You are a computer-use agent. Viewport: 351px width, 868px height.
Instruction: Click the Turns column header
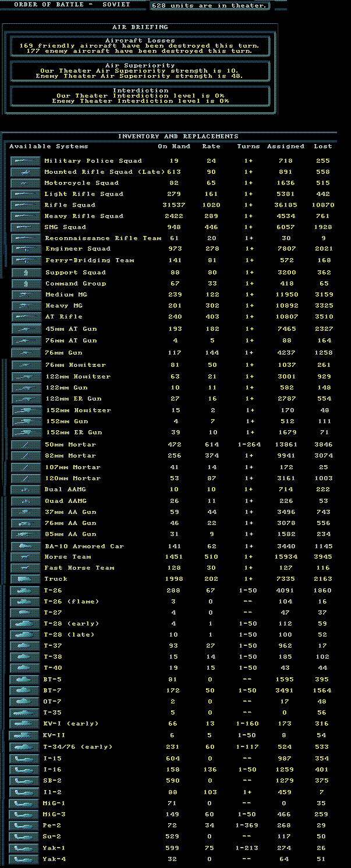point(249,147)
